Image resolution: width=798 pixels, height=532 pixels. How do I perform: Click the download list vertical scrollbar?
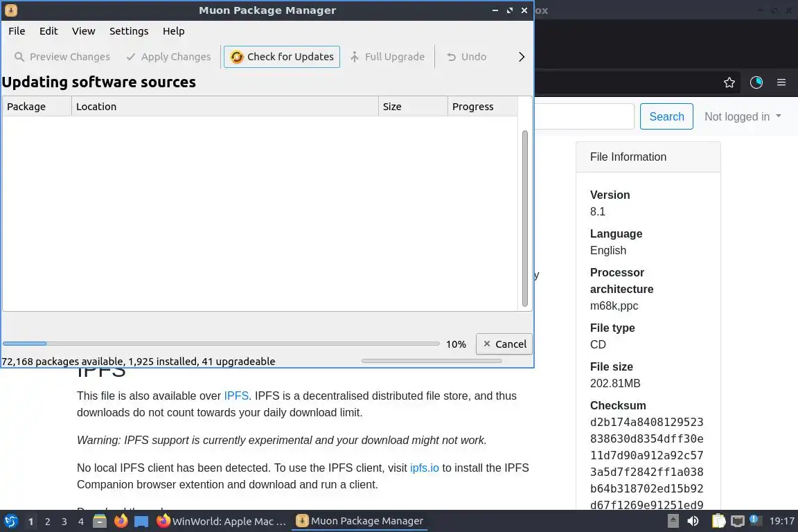(x=524, y=218)
